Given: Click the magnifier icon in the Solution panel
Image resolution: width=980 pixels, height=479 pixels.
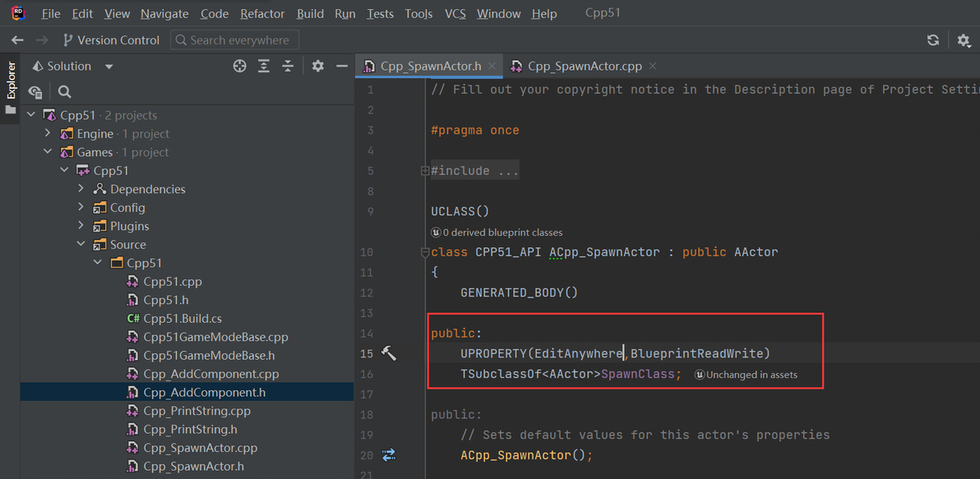Looking at the screenshot, I should [x=65, y=92].
